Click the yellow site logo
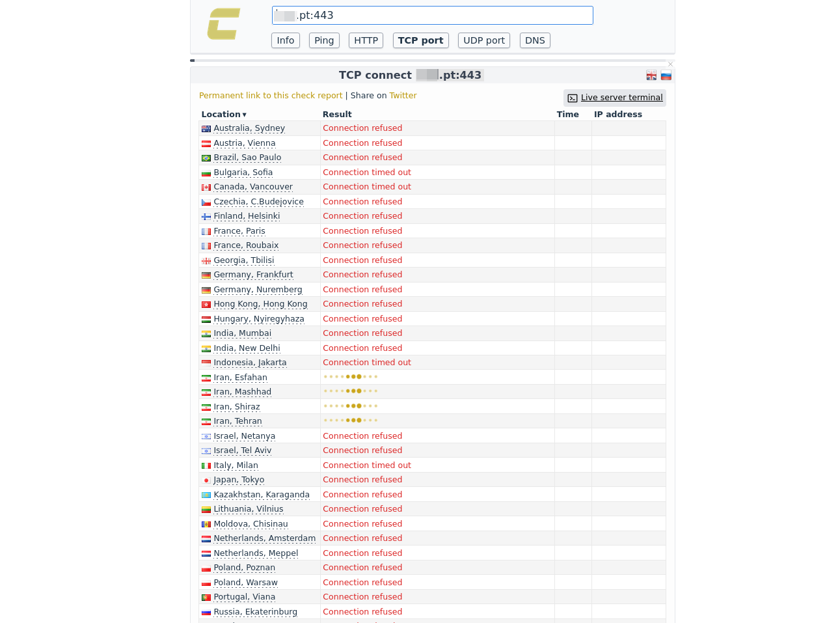840x623 pixels. (224, 24)
